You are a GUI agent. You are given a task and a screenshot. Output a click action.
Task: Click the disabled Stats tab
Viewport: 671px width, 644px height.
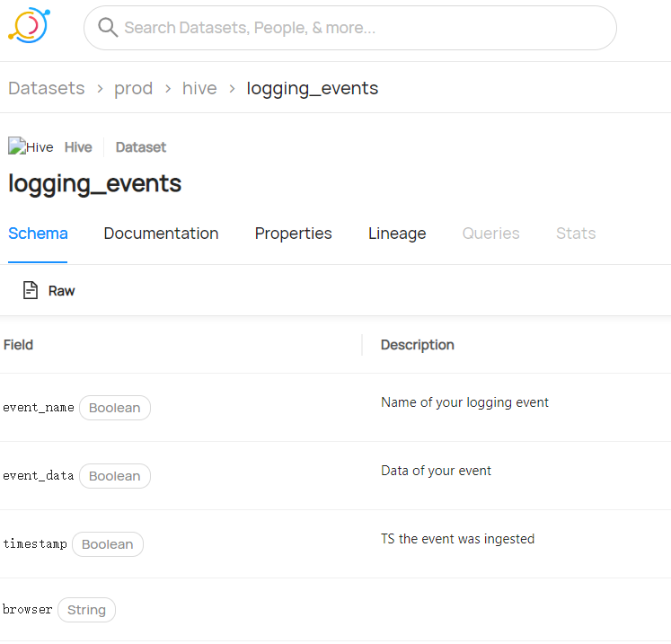click(576, 234)
